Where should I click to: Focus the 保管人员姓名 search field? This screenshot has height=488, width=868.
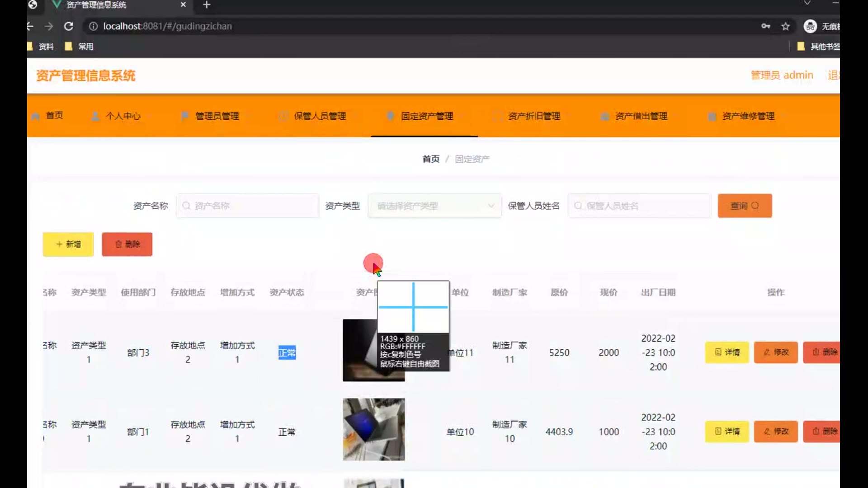639,206
